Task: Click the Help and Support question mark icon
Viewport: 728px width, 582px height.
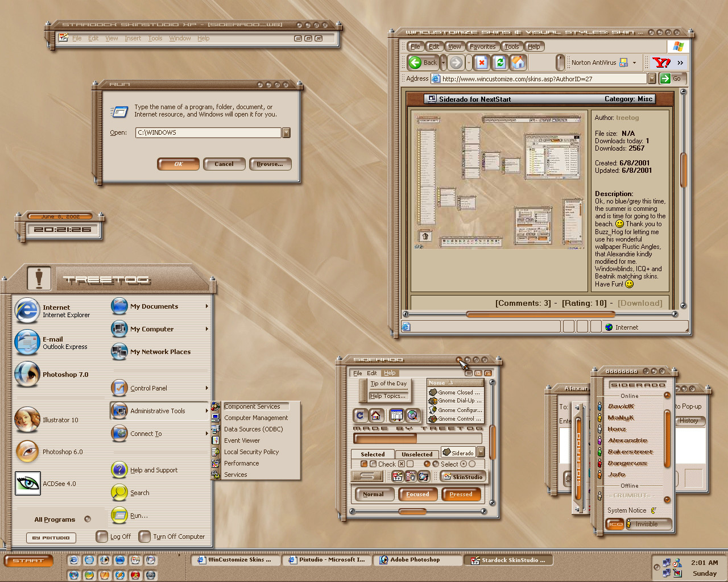Action: click(119, 469)
